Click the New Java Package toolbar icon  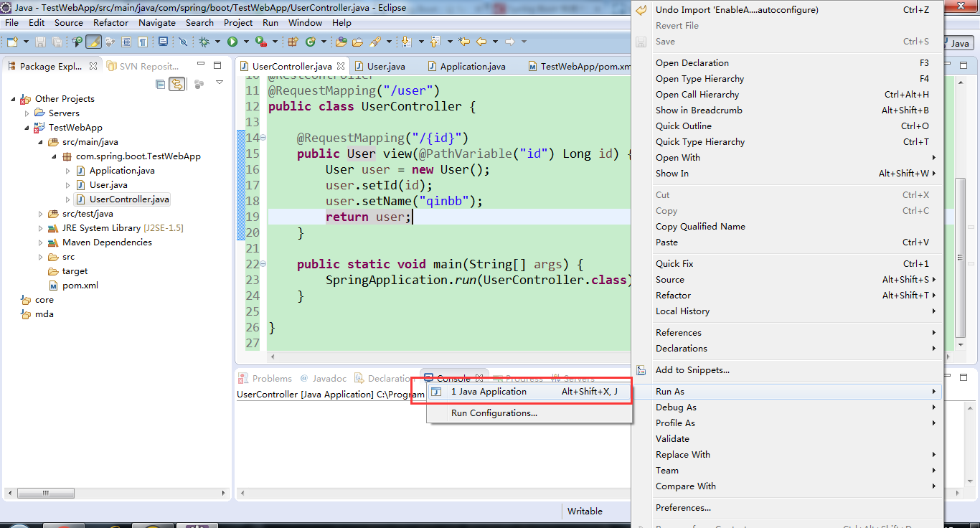click(293, 42)
